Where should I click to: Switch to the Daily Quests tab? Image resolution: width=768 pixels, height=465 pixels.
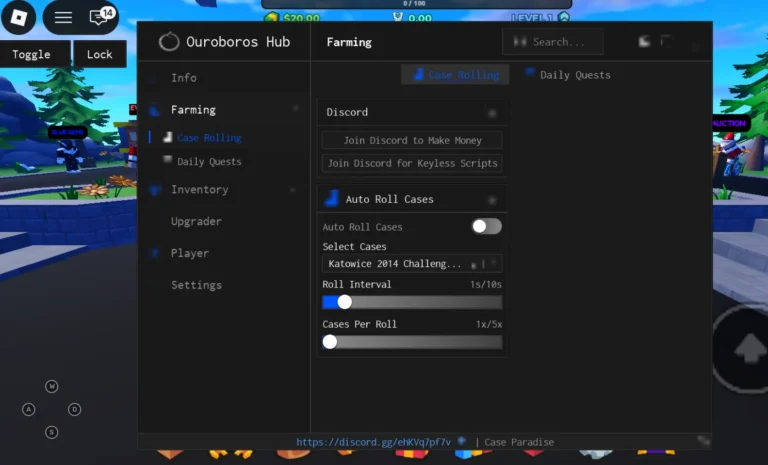pos(568,74)
